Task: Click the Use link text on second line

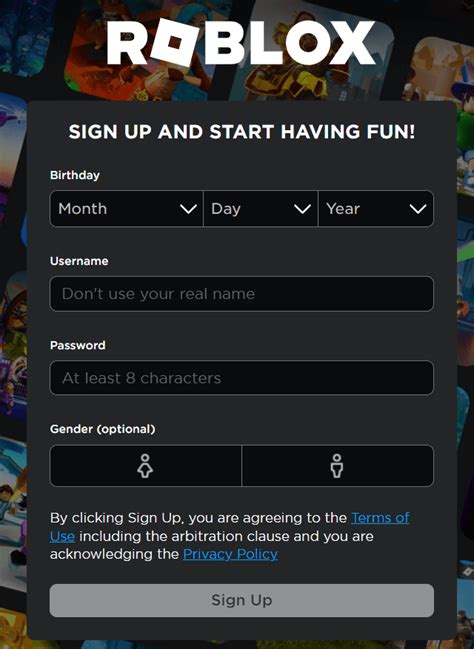Action: (62, 536)
